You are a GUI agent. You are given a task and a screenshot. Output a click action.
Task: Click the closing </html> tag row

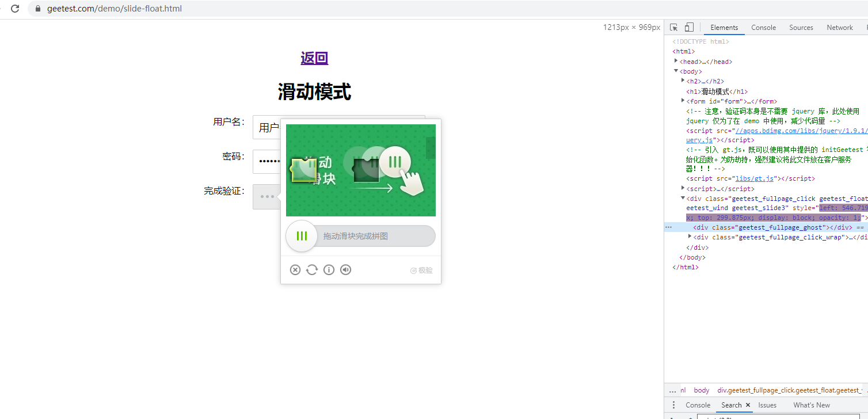point(685,267)
